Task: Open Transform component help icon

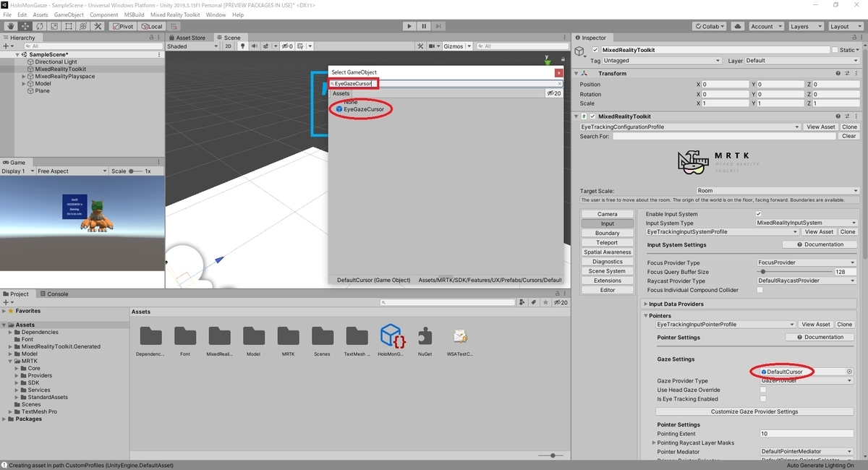Action: 839,73
